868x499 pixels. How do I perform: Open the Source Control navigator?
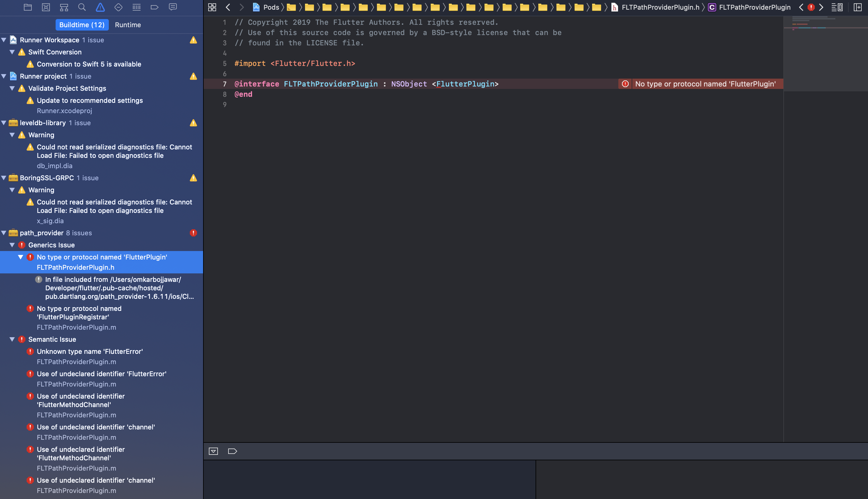46,7
